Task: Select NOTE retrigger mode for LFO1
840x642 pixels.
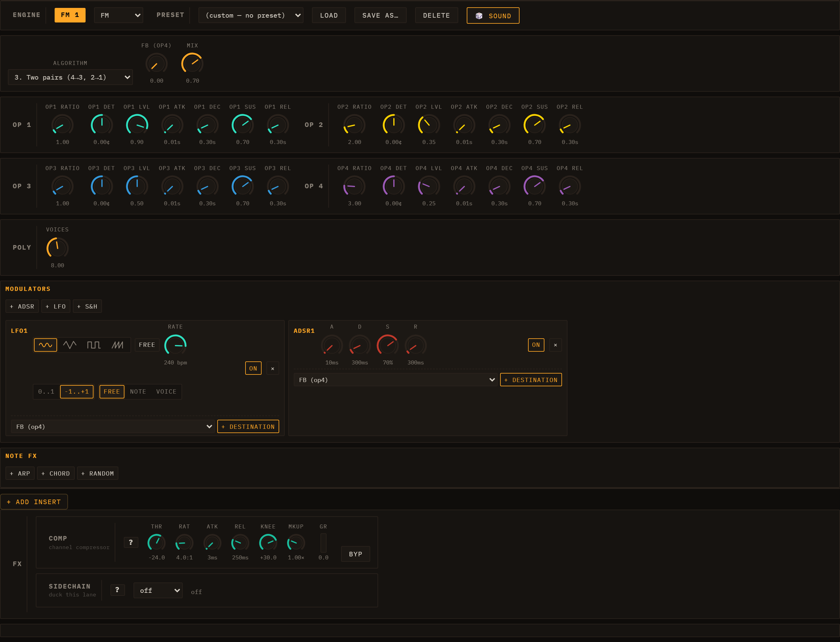Action: click(x=138, y=391)
